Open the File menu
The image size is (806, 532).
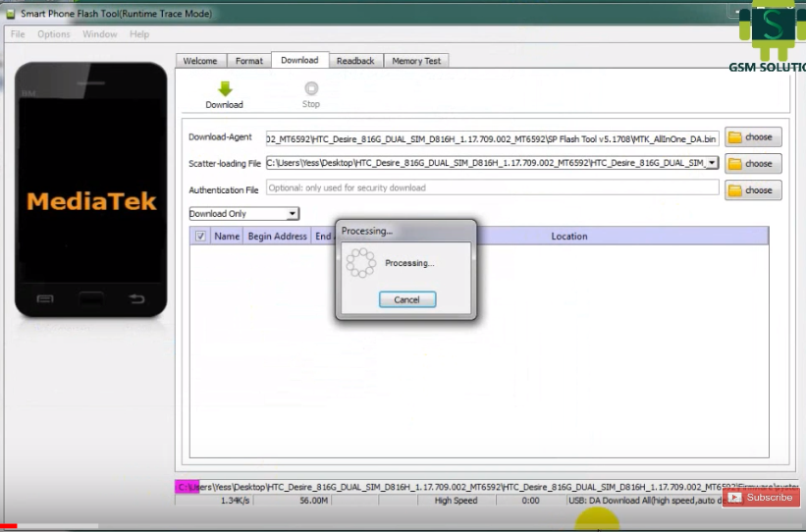(18, 34)
